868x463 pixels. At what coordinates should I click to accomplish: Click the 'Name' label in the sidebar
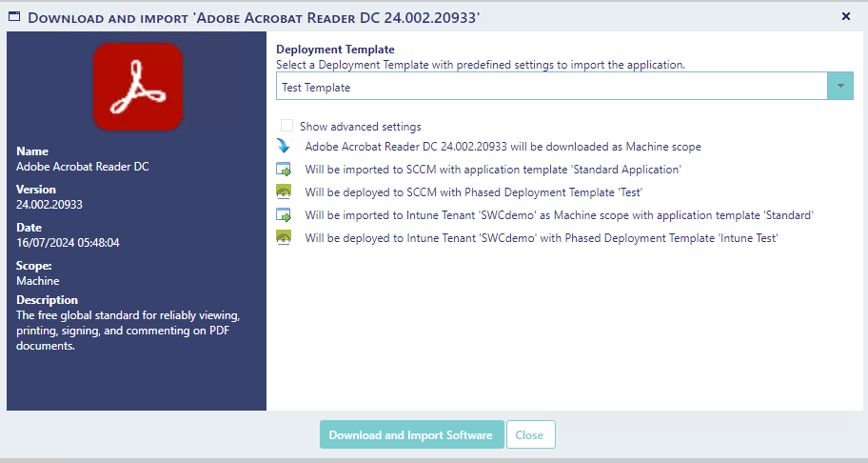[x=32, y=151]
